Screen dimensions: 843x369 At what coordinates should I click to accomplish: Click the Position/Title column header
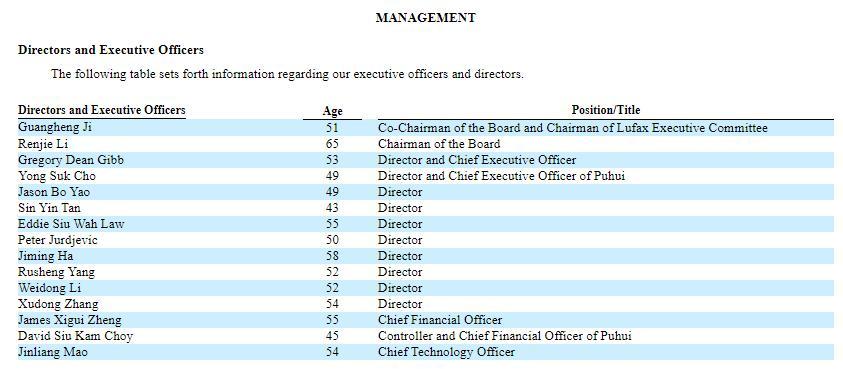tap(606, 110)
